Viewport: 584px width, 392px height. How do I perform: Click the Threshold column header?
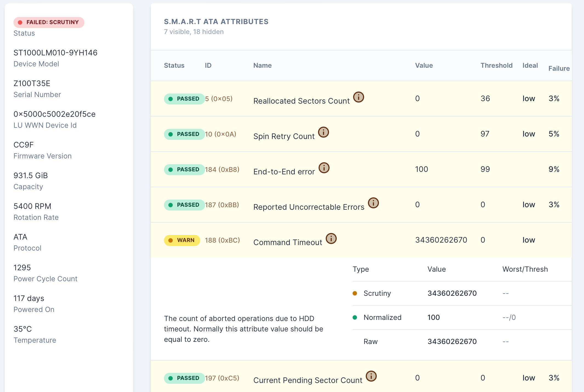(x=496, y=66)
